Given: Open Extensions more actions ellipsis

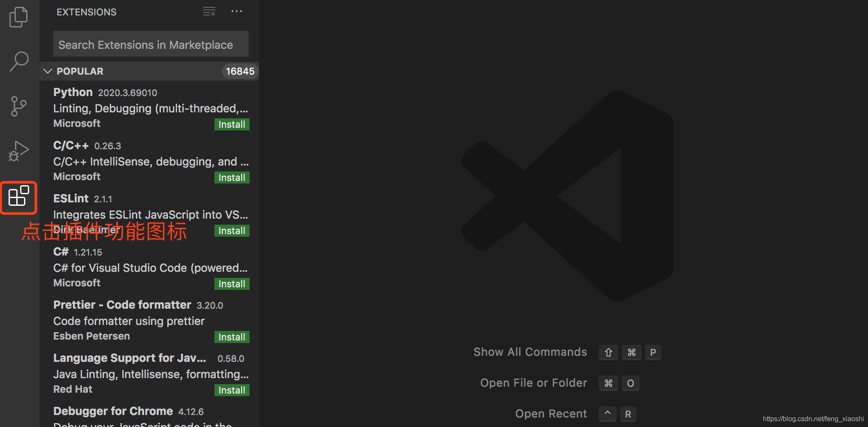Looking at the screenshot, I should tap(237, 12).
